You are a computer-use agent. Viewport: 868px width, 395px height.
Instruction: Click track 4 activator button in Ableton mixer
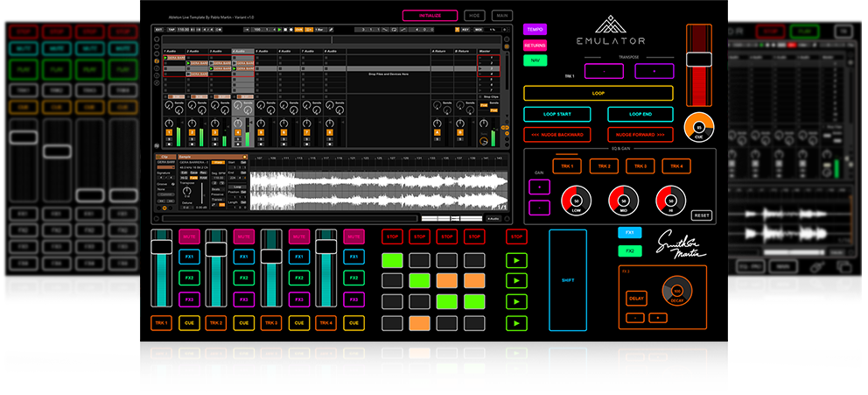[x=238, y=132]
